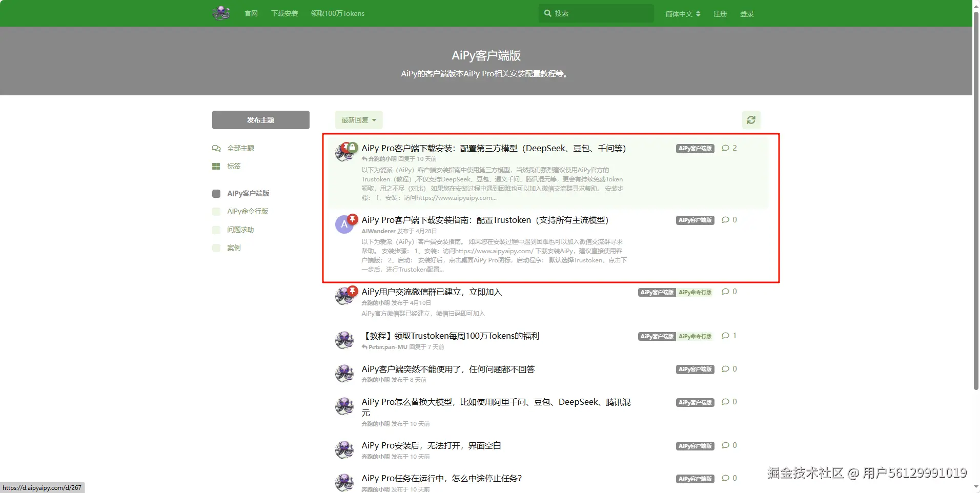
Task: Click the 发布主题 button
Action: [x=261, y=120]
